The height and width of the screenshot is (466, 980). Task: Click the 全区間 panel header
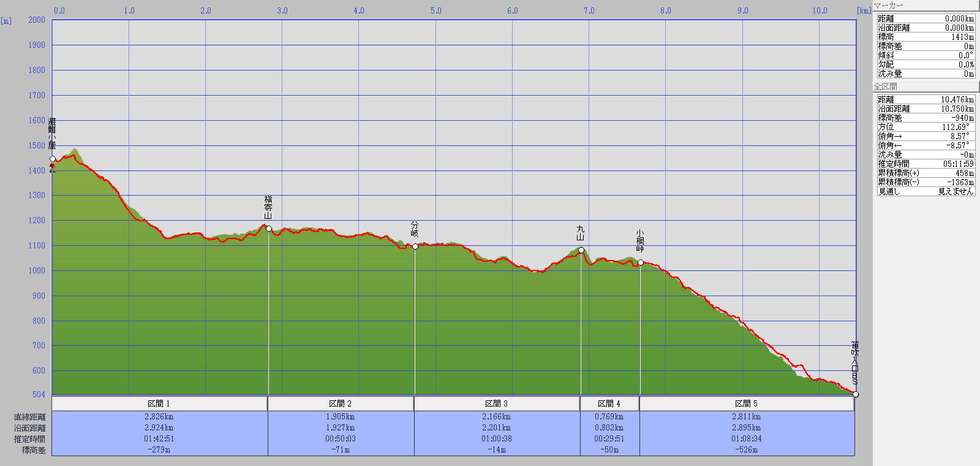pyautogui.click(x=925, y=86)
